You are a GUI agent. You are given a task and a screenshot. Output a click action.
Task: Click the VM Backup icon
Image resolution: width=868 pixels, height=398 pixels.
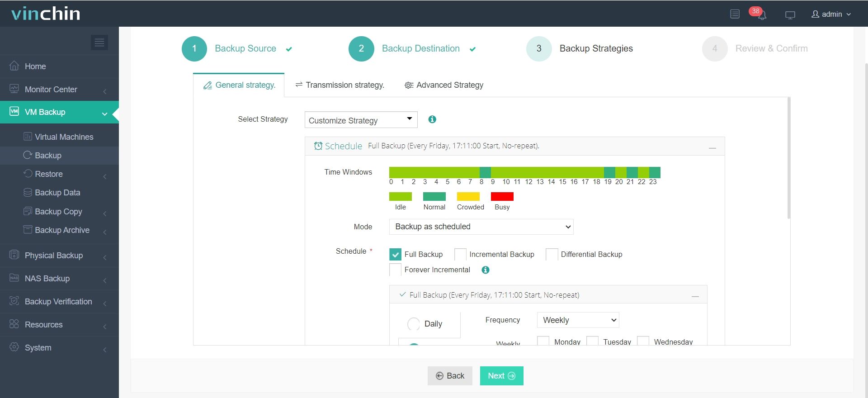pos(14,111)
